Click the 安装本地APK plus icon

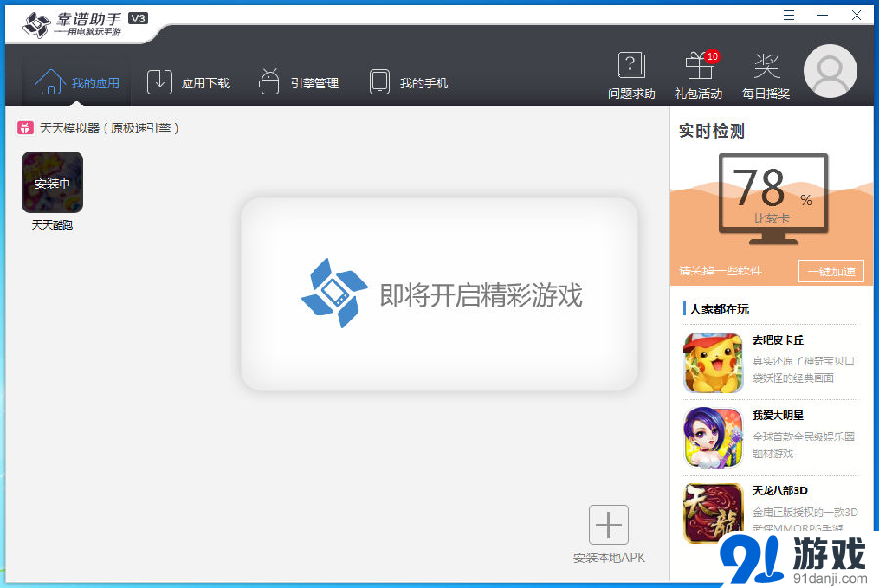(x=608, y=525)
